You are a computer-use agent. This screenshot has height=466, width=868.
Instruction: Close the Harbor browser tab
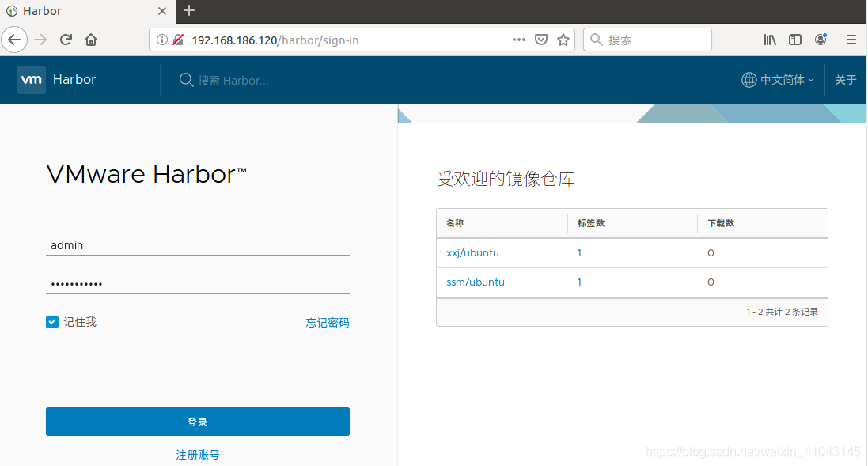click(162, 11)
